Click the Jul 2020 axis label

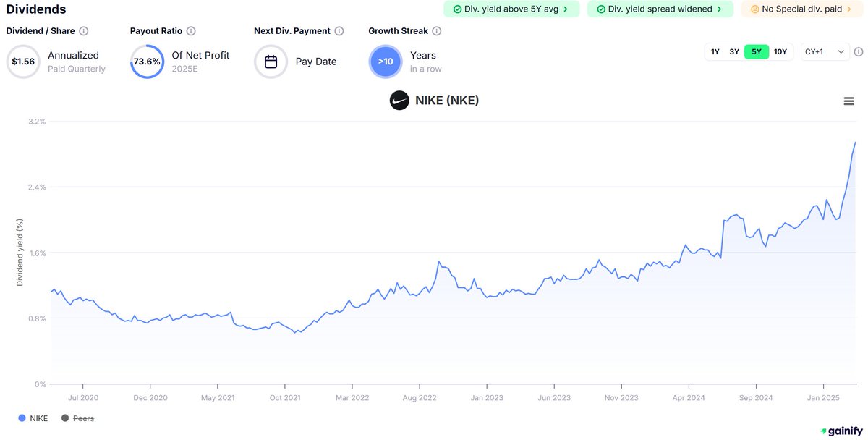point(82,397)
